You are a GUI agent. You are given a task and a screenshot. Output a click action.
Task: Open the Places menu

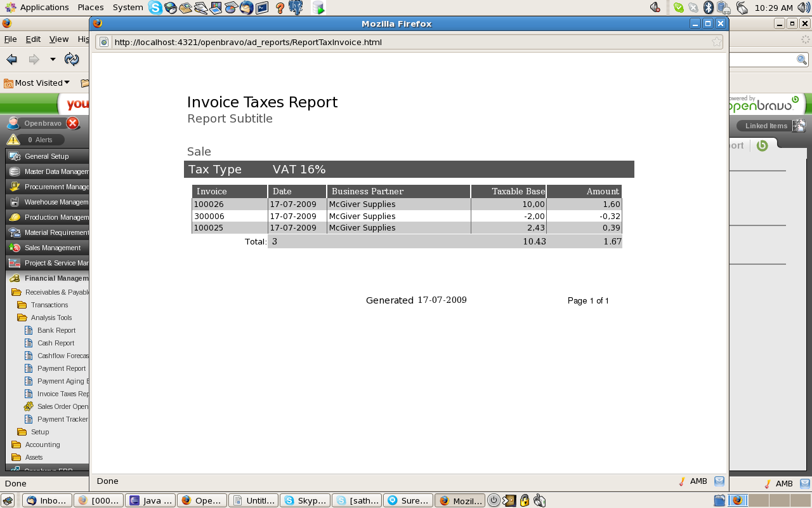(x=91, y=8)
